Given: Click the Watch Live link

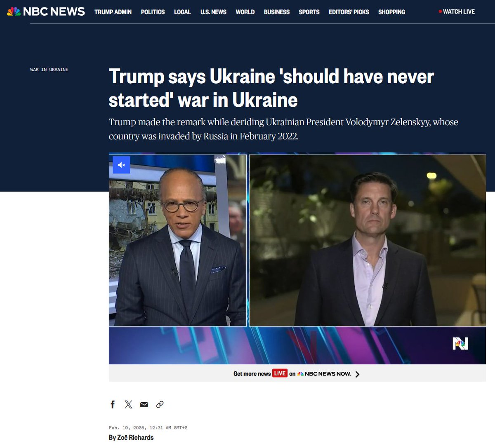Looking at the screenshot, I should coord(457,12).
